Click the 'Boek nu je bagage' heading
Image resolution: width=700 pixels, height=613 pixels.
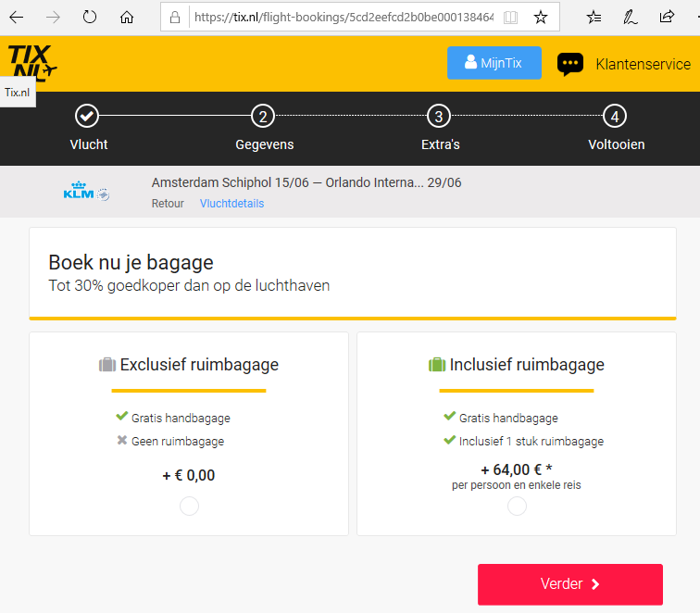131,263
